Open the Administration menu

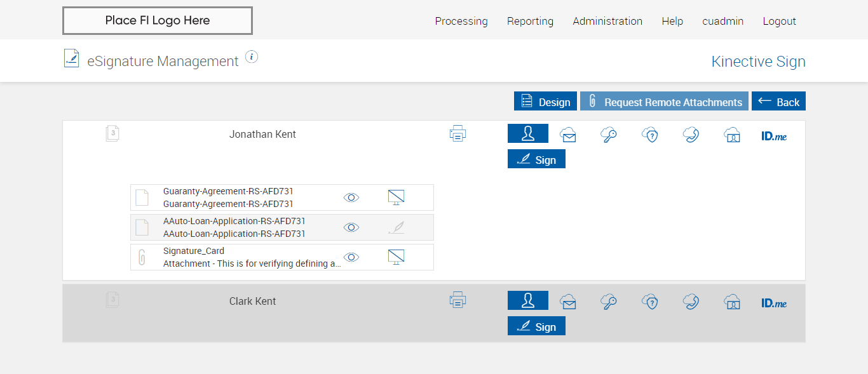point(607,21)
